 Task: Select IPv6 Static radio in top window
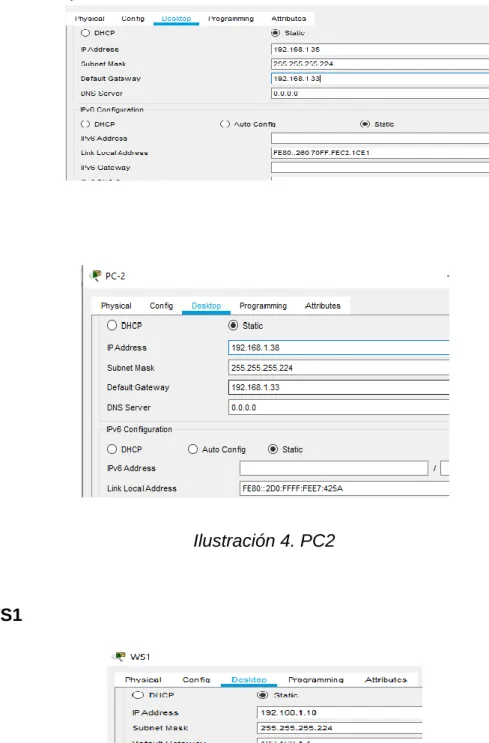(365, 124)
